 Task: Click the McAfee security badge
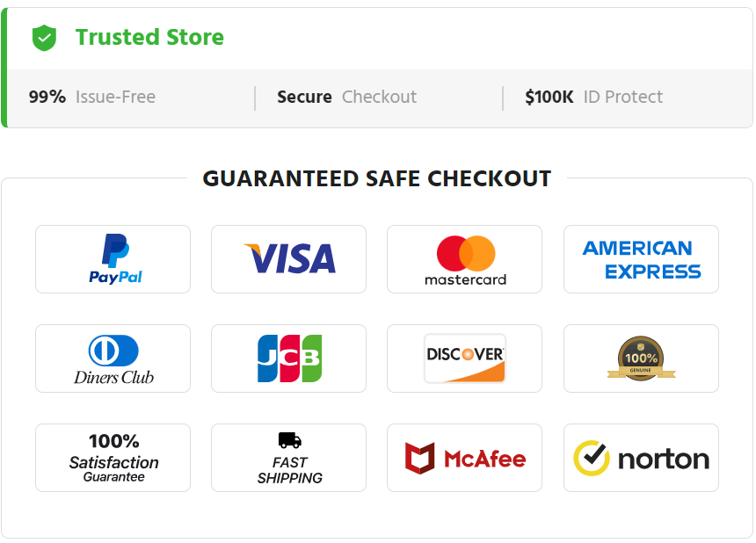(x=464, y=458)
